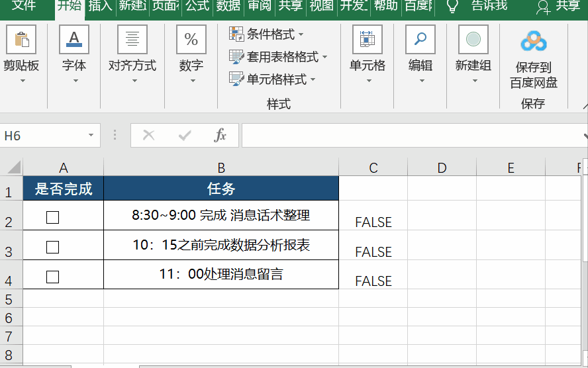This screenshot has width=588, height=368.
Task: Click the select-all triangle corner of sheet
Action: (15, 167)
